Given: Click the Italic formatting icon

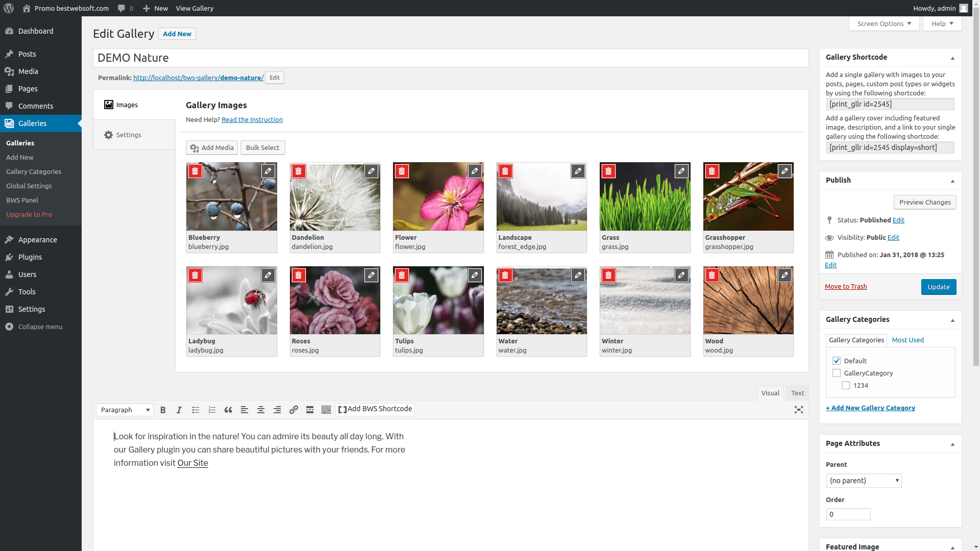Looking at the screenshot, I should pyautogui.click(x=178, y=410).
